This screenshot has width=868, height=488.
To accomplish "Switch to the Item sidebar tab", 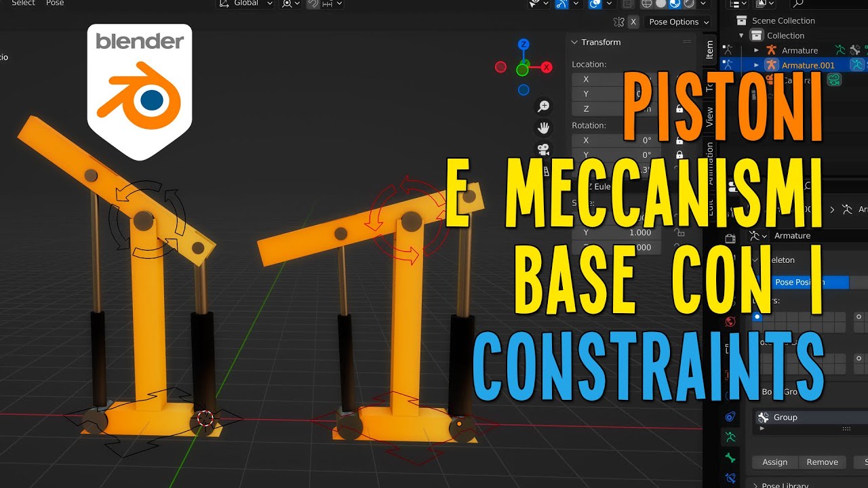I will coord(709,49).
